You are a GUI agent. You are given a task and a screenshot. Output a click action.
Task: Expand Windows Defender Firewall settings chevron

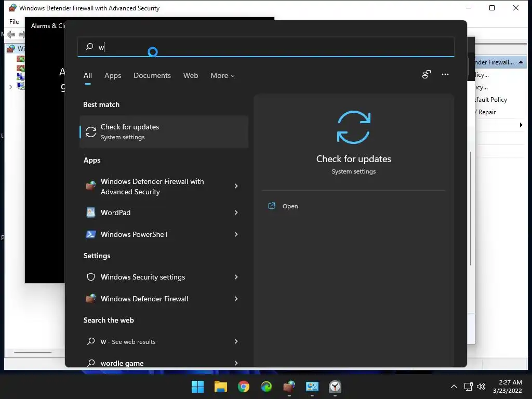(x=236, y=299)
